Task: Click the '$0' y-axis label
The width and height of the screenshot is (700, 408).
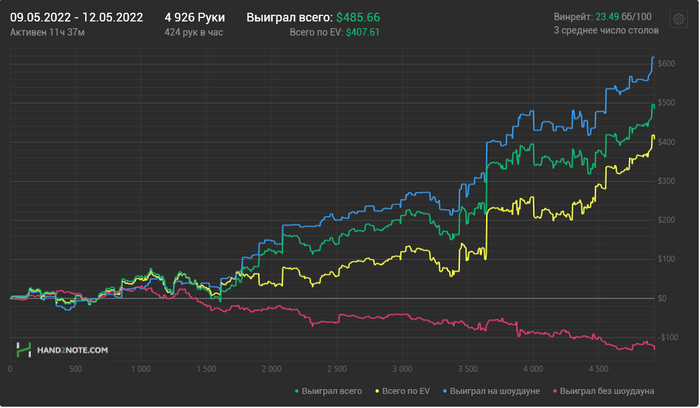Action: 662,298
